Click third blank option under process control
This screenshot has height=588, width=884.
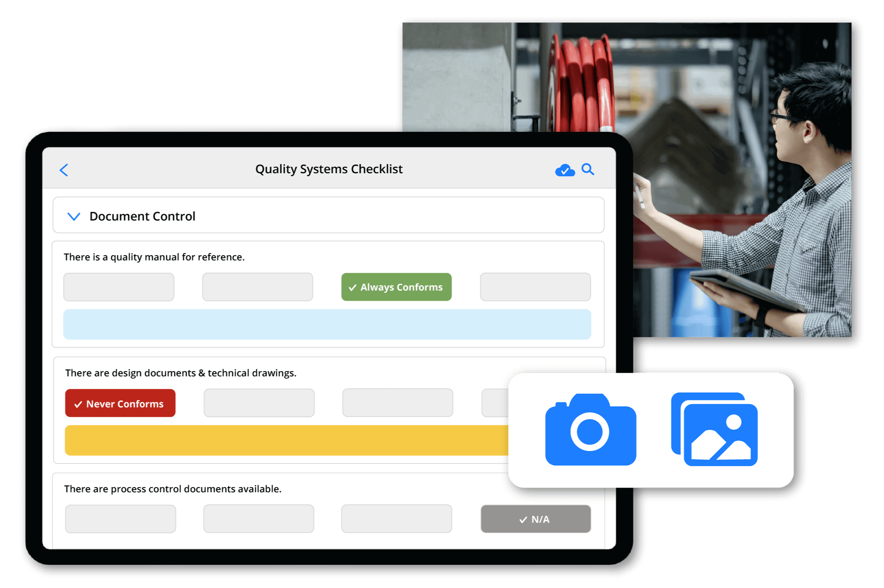point(396,519)
